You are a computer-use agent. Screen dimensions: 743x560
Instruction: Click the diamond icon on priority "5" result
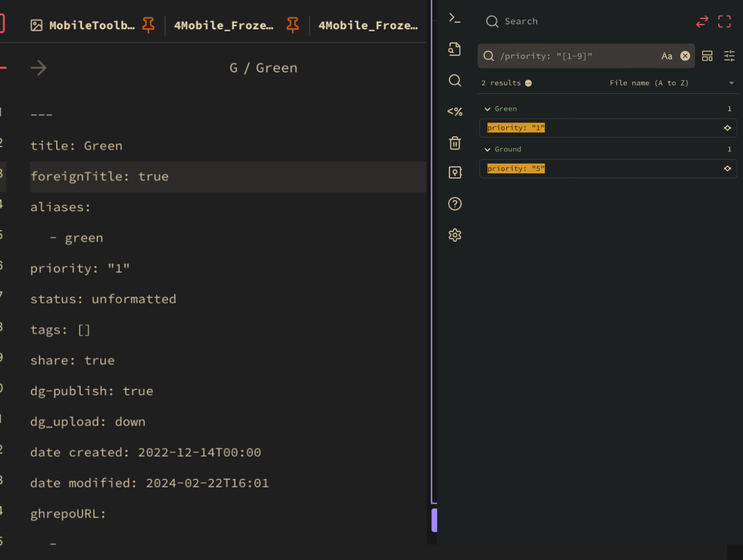pos(727,168)
